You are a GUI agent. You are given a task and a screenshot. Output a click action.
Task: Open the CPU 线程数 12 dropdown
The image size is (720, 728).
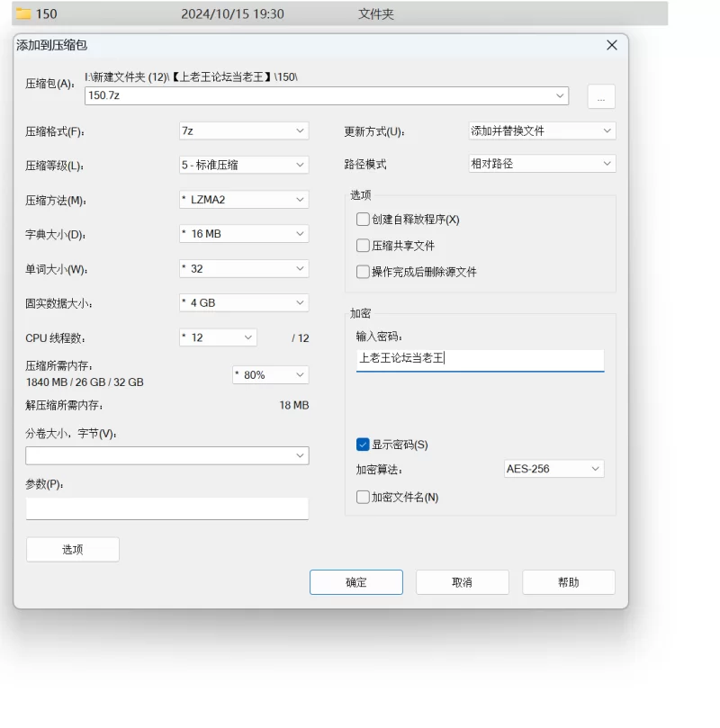click(x=218, y=337)
